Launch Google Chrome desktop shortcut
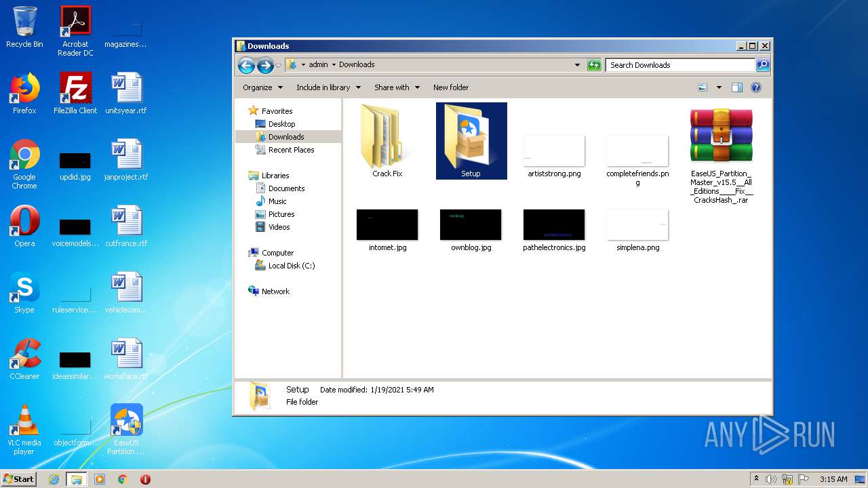The height and width of the screenshot is (488, 868). pyautogui.click(x=24, y=164)
